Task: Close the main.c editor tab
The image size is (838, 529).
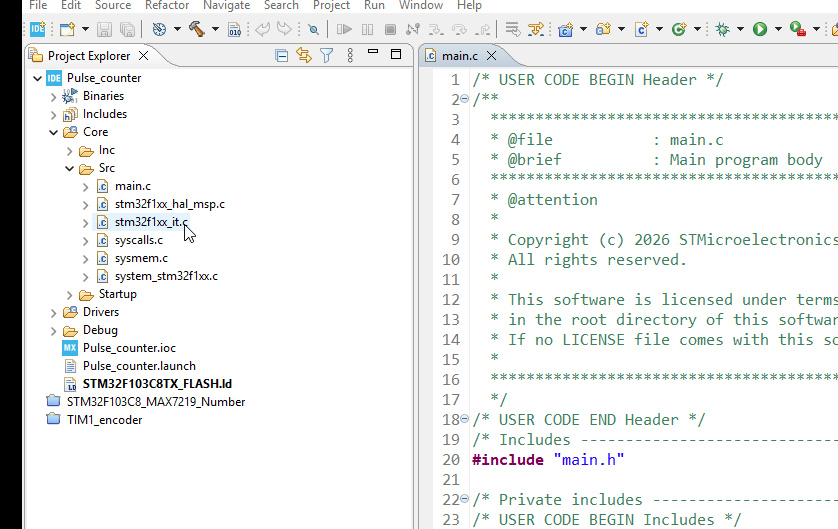Action: (492, 56)
